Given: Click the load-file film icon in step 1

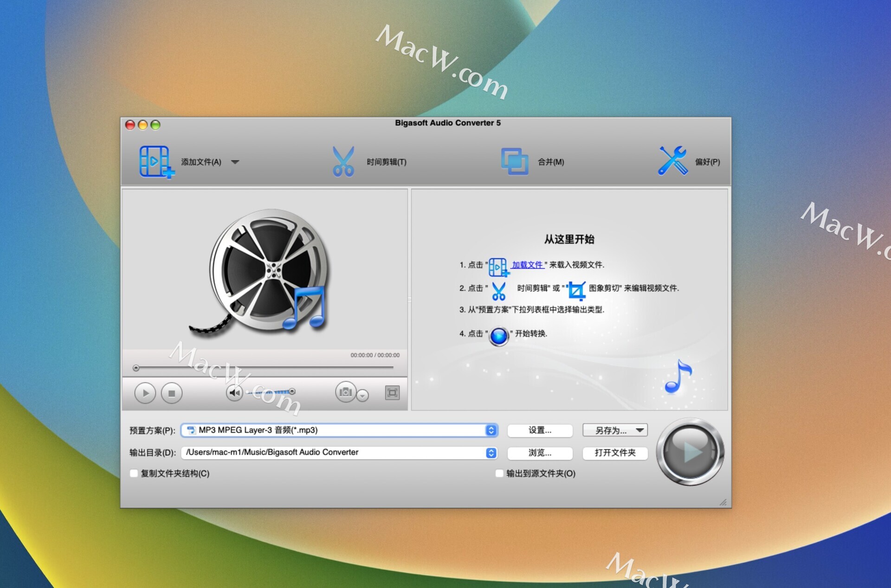Looking at the screenshot, I should [x=499, y=267].
